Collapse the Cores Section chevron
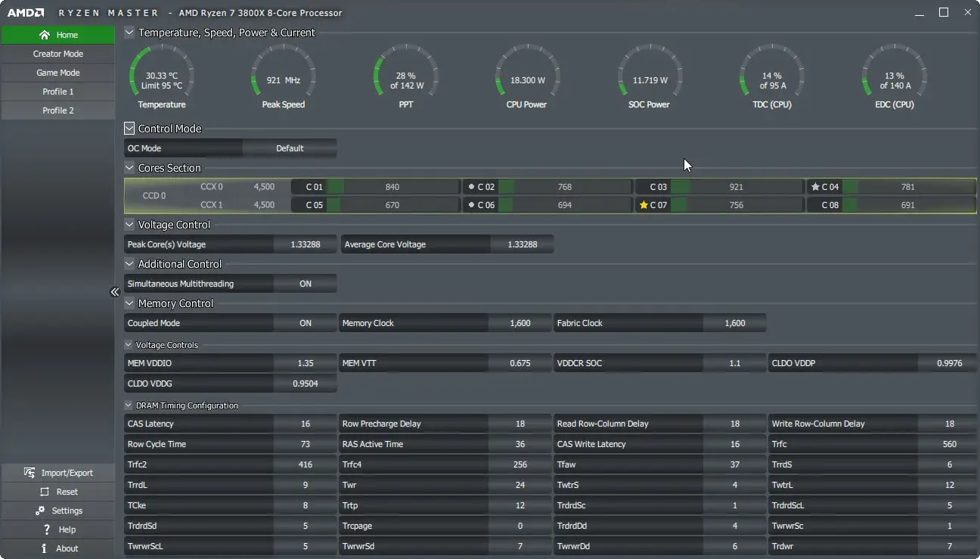Image resolution: width=980 pixels, height=559 pixels. point(129,168)
